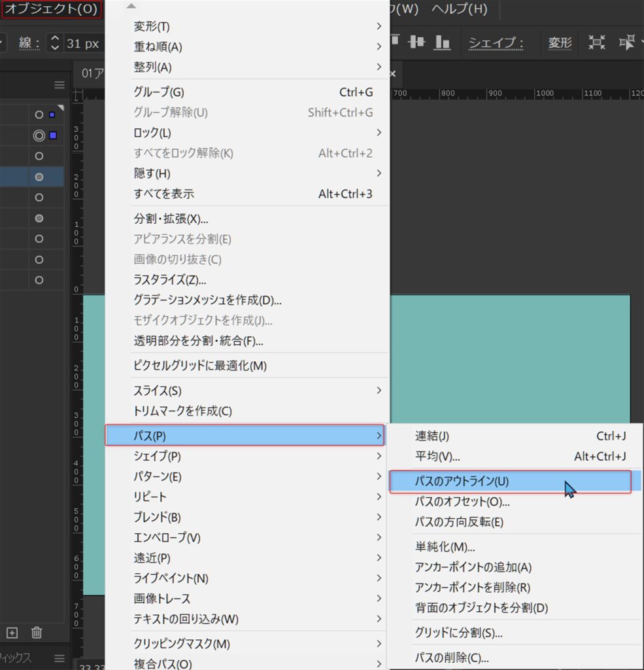Click the large blue layer color square
Screen dimensions: 644x670
[53, 135]
